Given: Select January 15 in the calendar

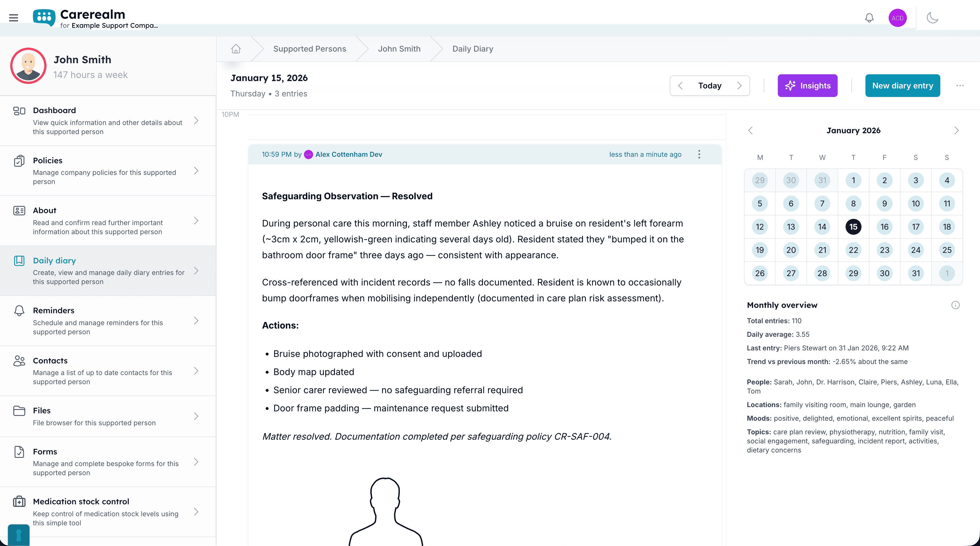Looking at the screenshot, I should tap(853, 227).
